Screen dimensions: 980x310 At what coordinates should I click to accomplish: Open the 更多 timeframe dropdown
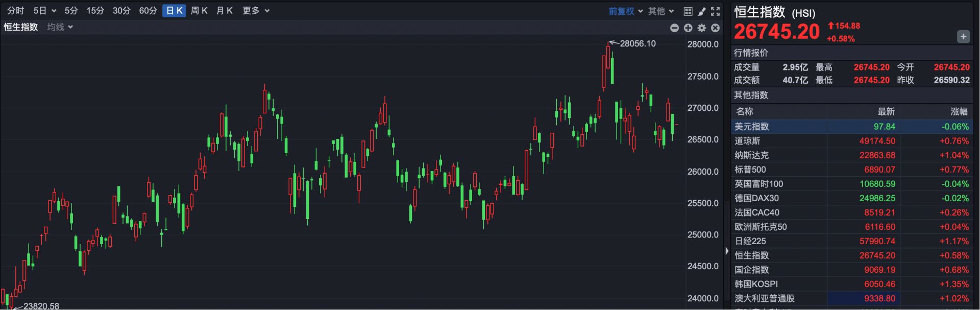256,11
